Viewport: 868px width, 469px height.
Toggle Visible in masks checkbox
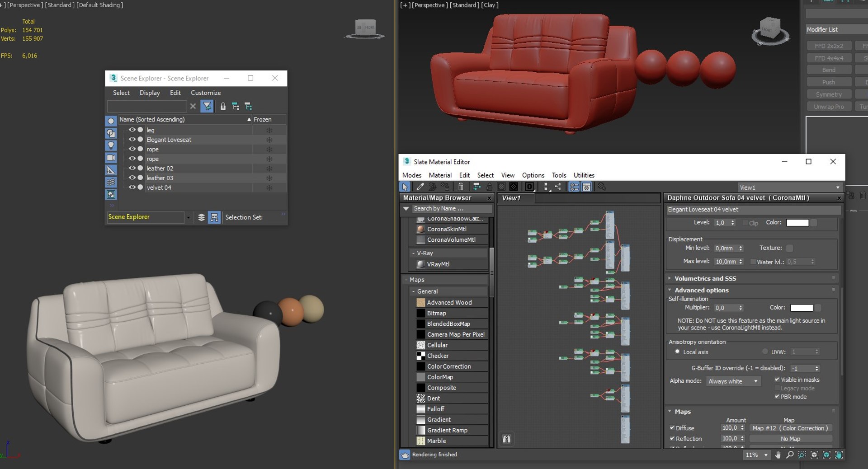777,380
